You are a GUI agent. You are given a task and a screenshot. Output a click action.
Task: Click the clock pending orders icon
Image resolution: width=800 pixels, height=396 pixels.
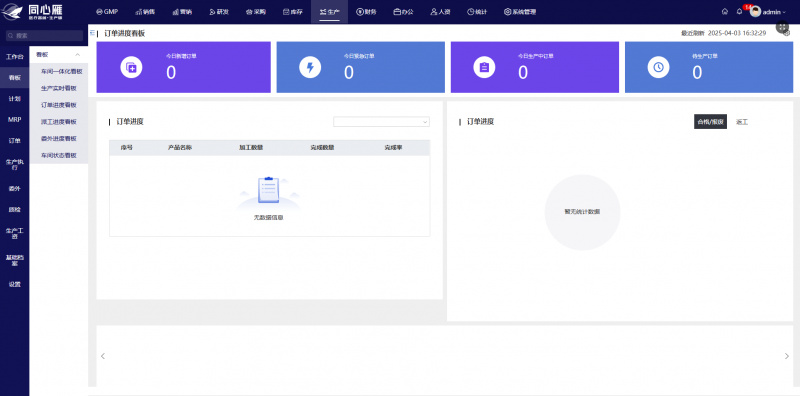pos(658,67)
